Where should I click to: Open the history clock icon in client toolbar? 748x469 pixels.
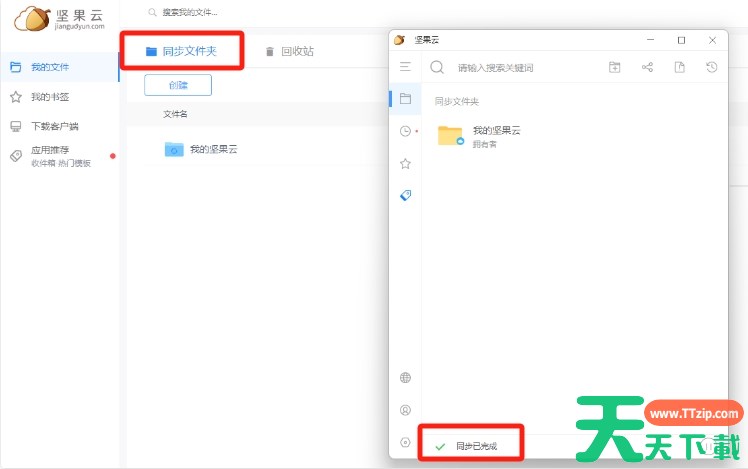click(x=712, y=67)
